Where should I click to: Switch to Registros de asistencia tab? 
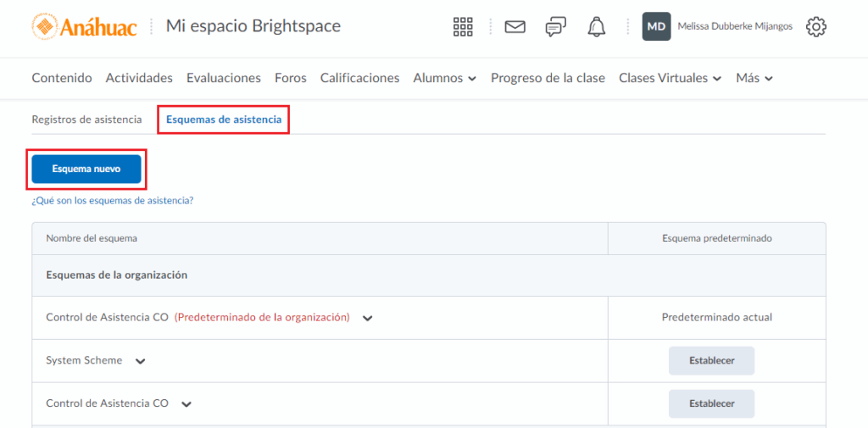coord(86,120)
